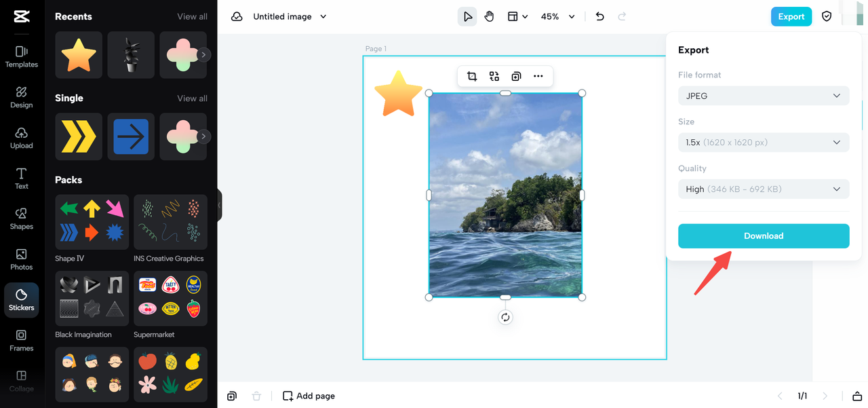This screenshot has width=868, height=408.
Task: Open the layout view dropdown
Action: pos(517,16)
